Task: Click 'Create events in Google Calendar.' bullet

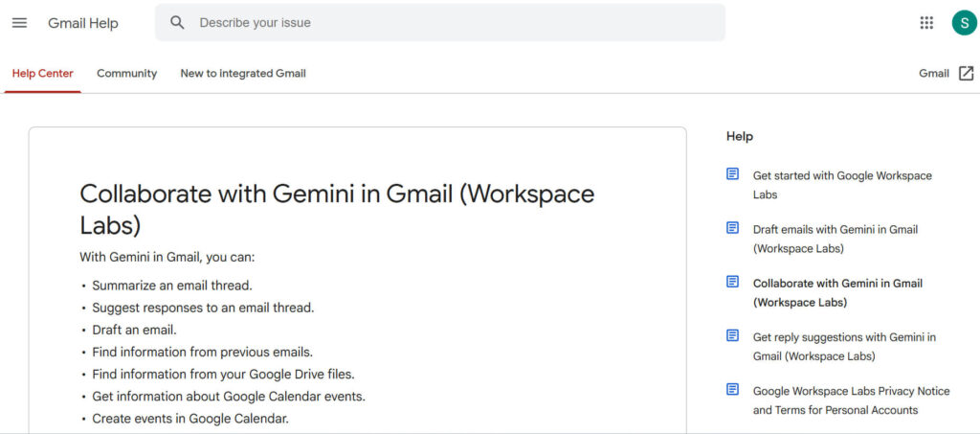Action: point(190,419)
